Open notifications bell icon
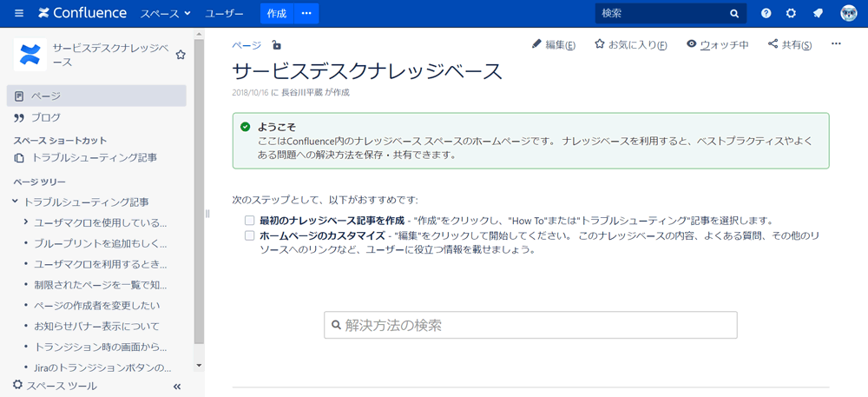Screen dimensions: 868x397 click(x=818, y=14)
